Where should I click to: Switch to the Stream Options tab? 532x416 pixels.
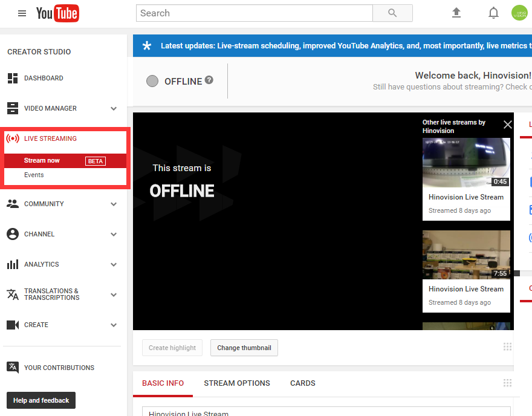click(x=237, y=383)
